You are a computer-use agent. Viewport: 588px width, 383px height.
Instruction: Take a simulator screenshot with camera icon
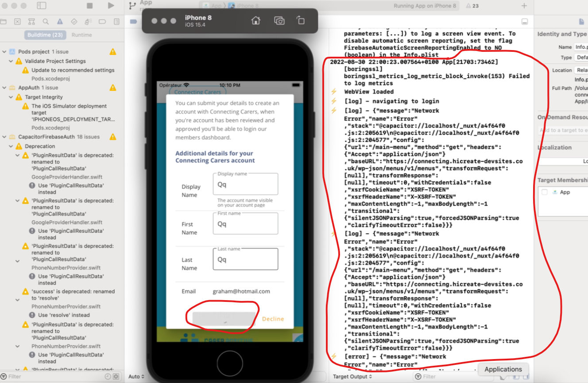coord(279,20)
